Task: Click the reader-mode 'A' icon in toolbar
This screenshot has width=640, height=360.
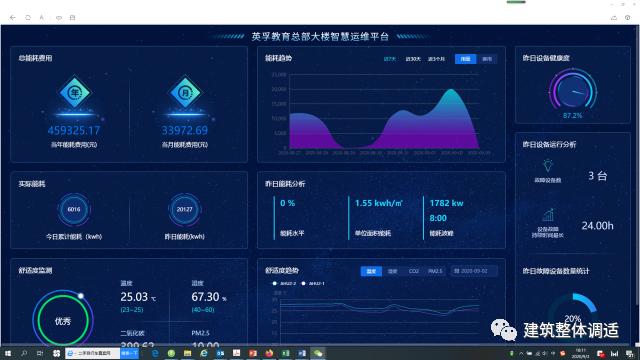Action: point(41,18)
